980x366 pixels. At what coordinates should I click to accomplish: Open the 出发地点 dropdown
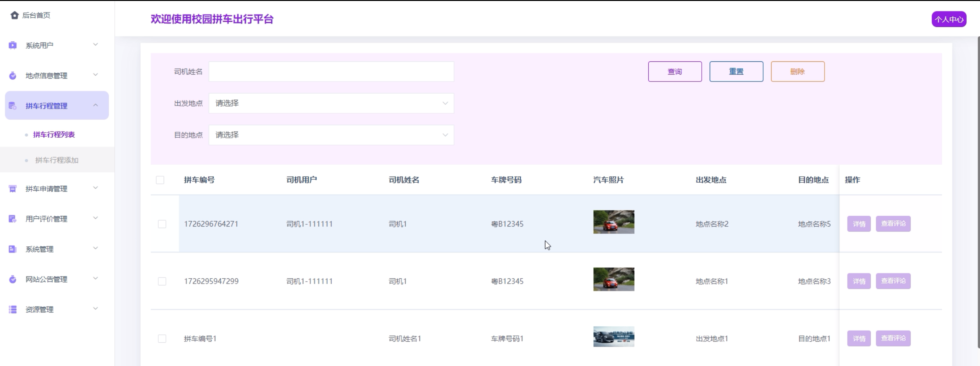(x=331, y=103)
